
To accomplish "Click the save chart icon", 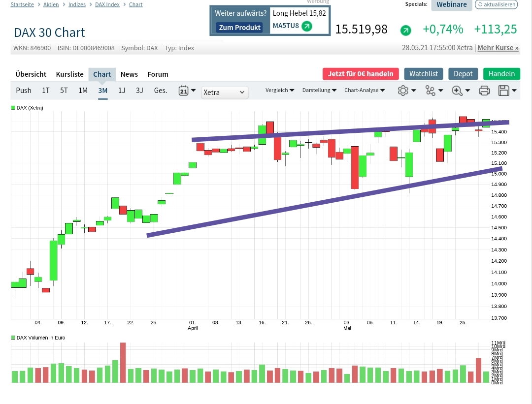I will [x=504, y=90].
